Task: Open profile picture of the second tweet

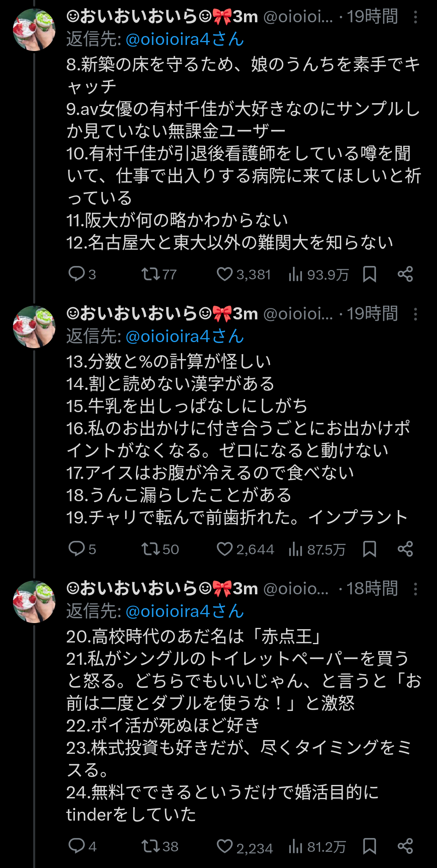Action: 34,327
